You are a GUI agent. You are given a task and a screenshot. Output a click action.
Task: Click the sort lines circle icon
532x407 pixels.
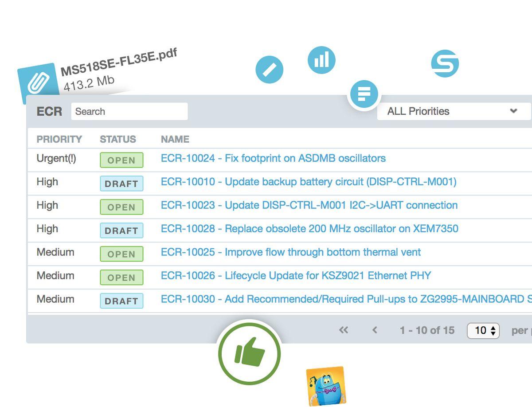364,94
